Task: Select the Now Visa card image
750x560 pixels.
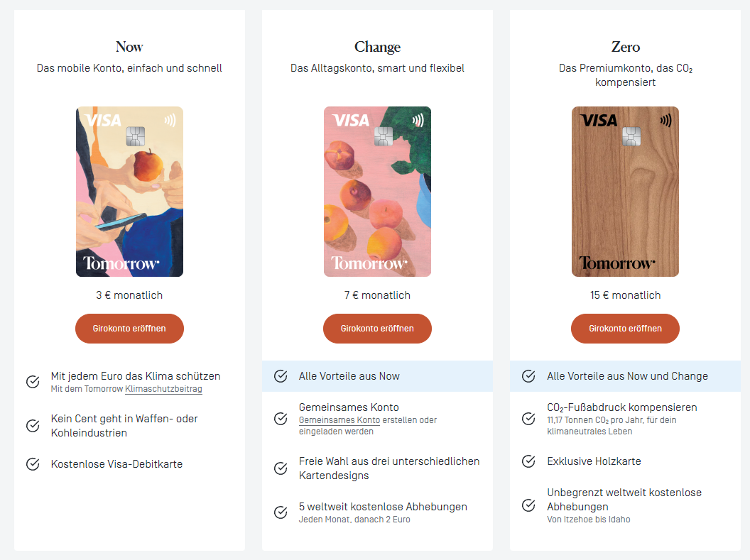Action: pyautogui.click(x=130, y=192)
